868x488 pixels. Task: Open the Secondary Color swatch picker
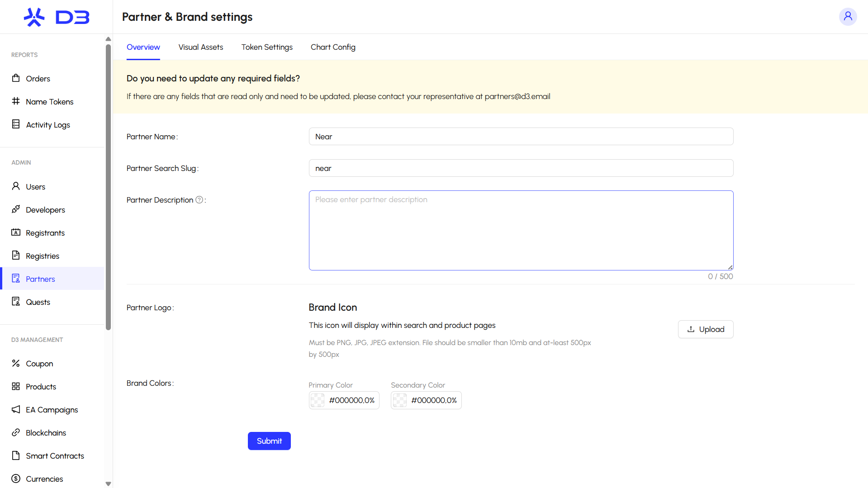400,400
